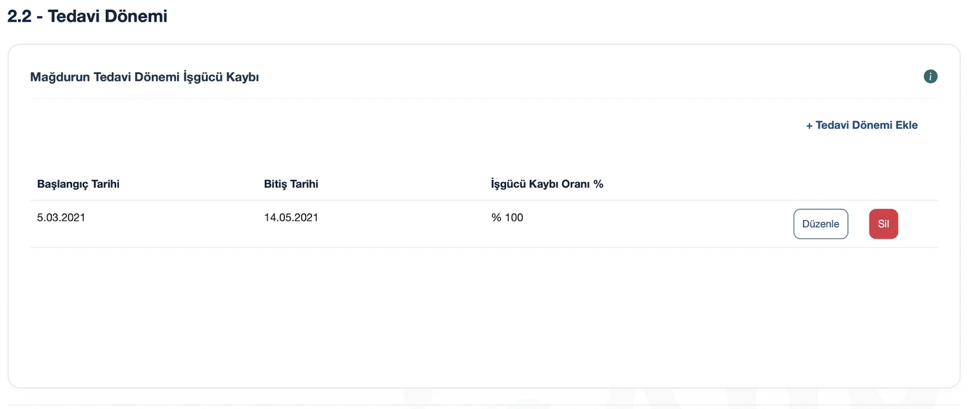
Task: Click the plus sign before Tedavi Dönemi Ekle
Action: pyautogui.click(x=809, y=126)
